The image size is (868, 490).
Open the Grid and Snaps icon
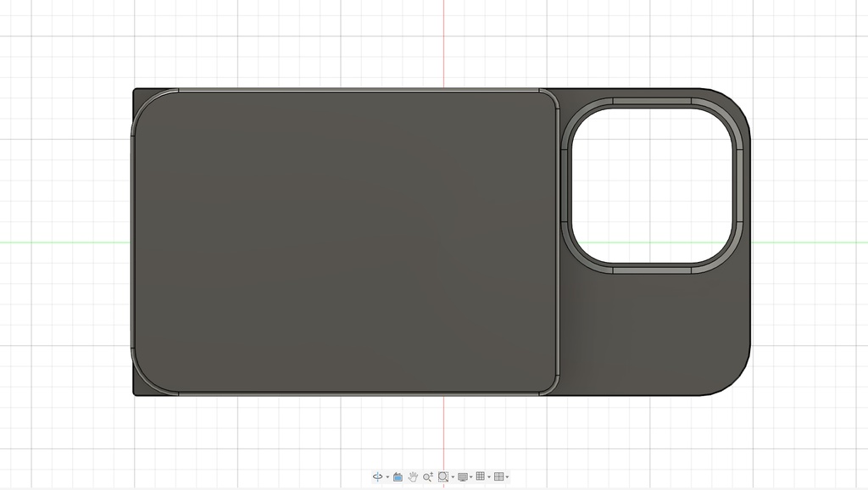point(481,476)
